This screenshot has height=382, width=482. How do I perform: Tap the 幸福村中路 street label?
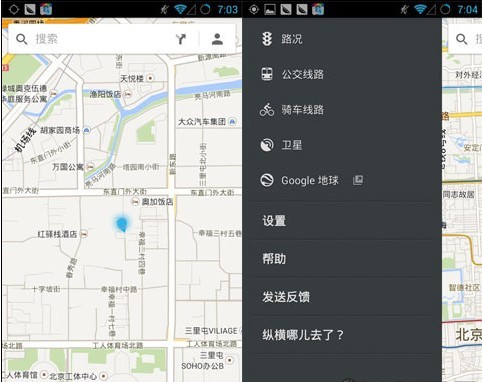[119, 289]
